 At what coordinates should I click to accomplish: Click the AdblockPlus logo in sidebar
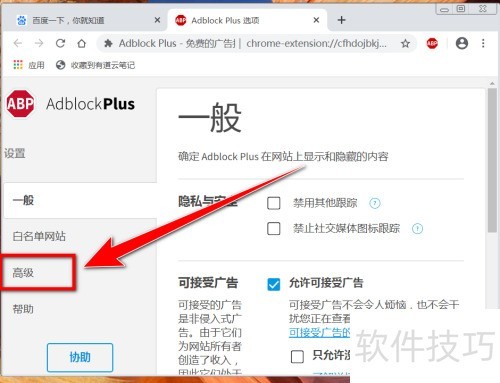pyautogui.click(x=71, y=104)
